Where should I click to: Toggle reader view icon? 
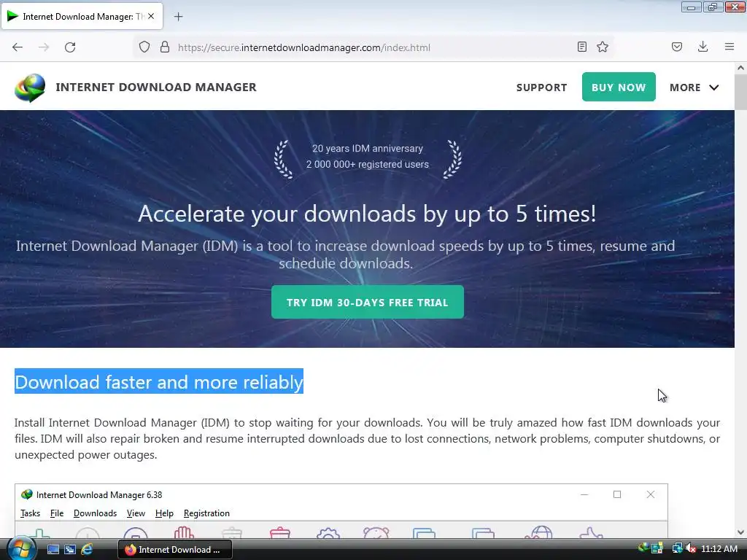click(x=581, y=47)
